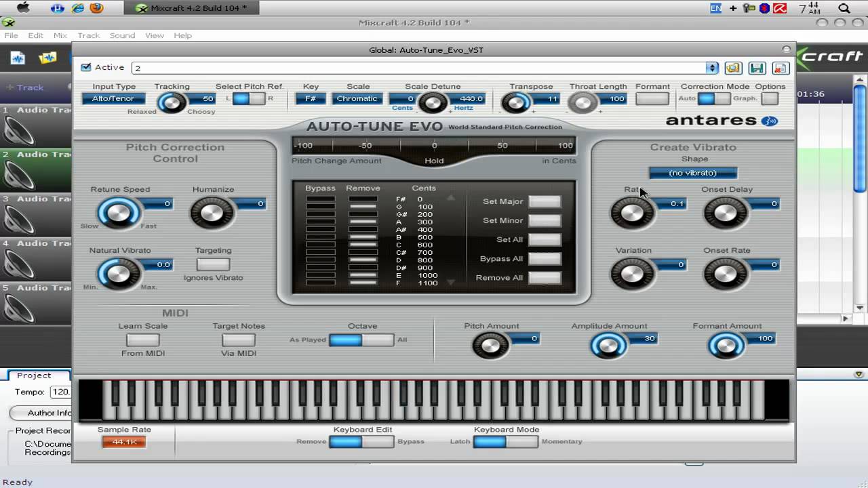Screen dimensions: 868x488
Task: Click the Audio Track 3 speaker icon
Action: tap(18, 220)
